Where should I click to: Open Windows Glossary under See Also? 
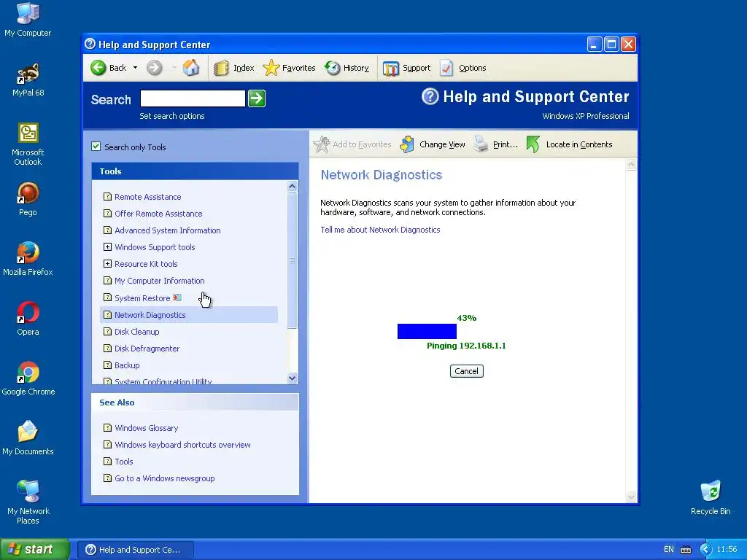[146, 428]
